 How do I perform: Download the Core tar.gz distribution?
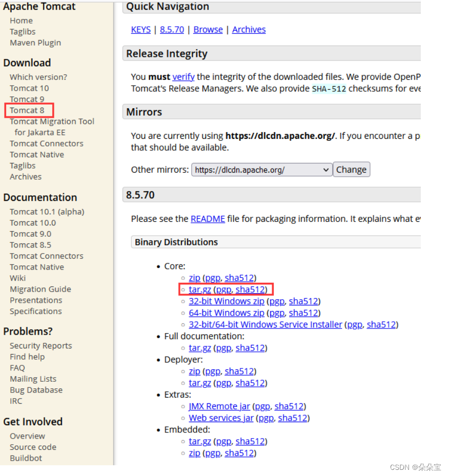point(200,289)
